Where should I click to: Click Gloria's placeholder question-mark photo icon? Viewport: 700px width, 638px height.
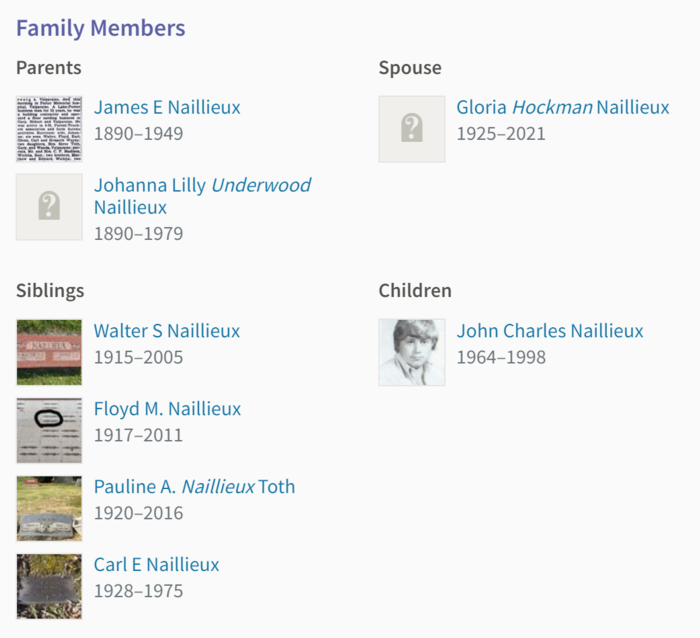click(411, 129)
